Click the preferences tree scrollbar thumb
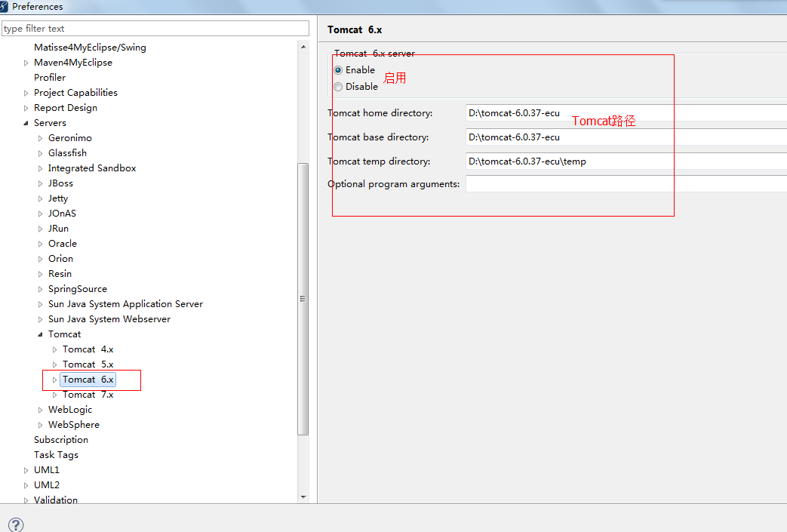This screenshot has height=532, width=787. pyautogui.click(x=303, y=299)
